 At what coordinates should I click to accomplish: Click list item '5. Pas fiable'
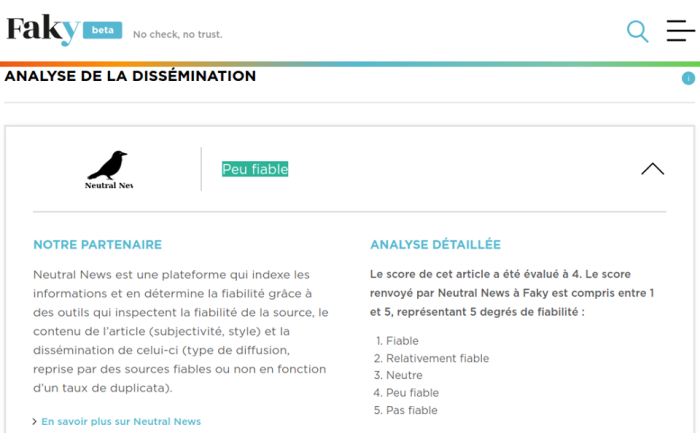(405, 410)
